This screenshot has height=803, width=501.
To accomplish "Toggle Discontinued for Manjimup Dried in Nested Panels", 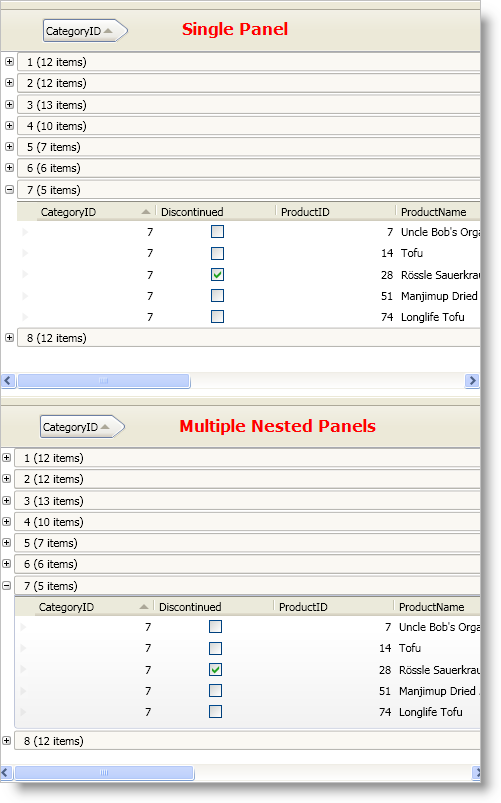I will pyautogui.click(x=215, y=690).
